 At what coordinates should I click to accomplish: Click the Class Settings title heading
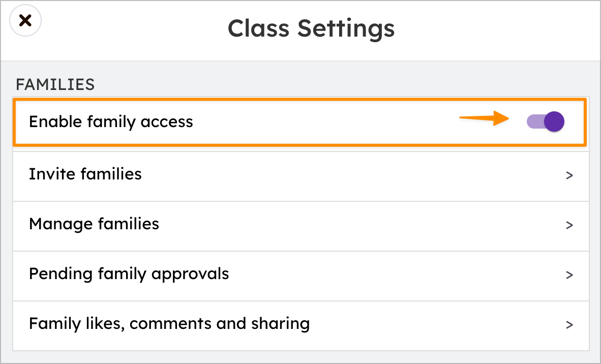(x=311, y=28)
